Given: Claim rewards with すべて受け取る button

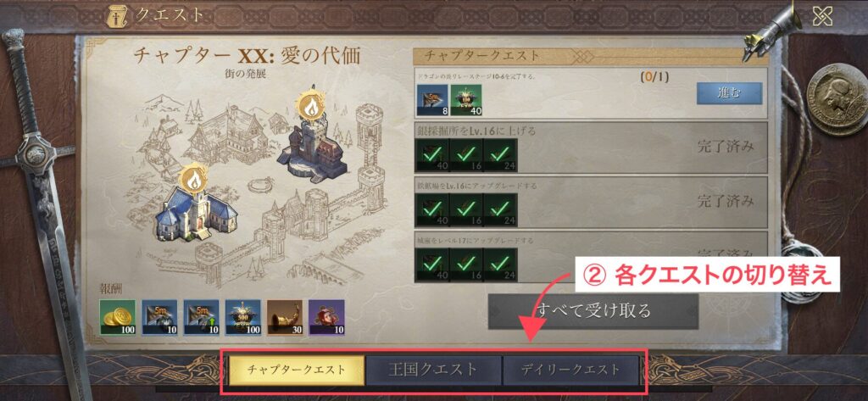Looking at the screenshot, I should coord(593,311).
